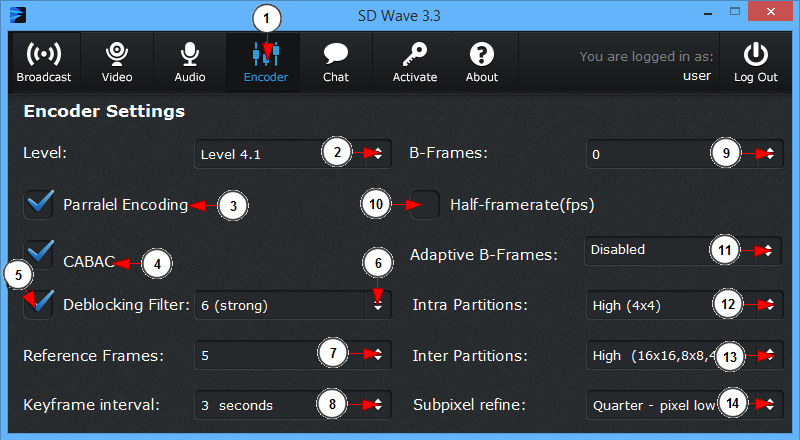Open the Adaptive B-Frames dropdown

[x=683, y=251]
